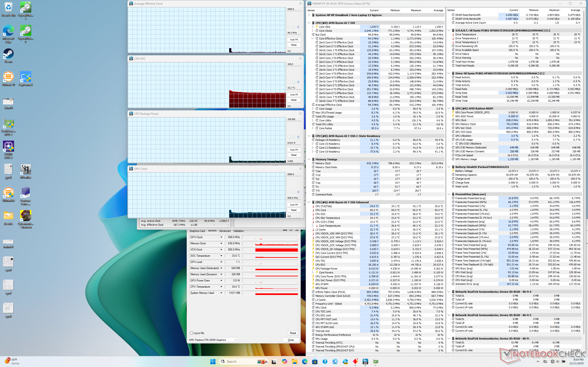
Task: Open TechPowerUp GPU-Z desktop icon
Action: tap(8, 124)
